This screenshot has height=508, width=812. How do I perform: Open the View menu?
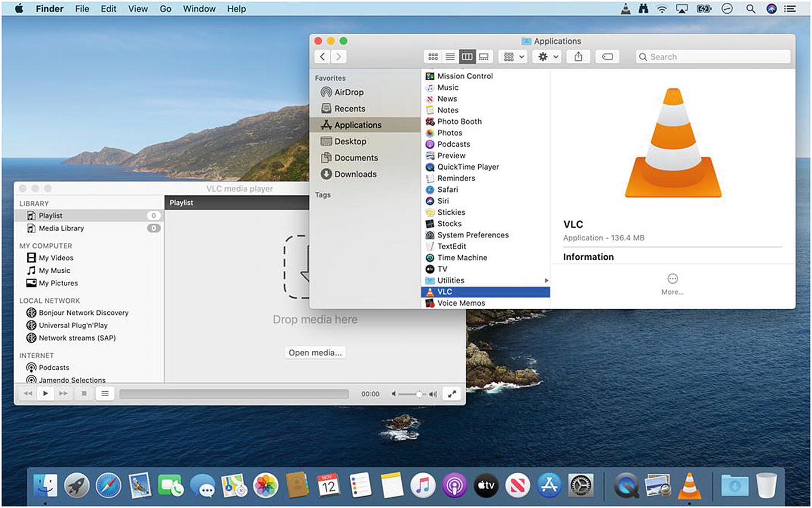(x=138, y=9)
